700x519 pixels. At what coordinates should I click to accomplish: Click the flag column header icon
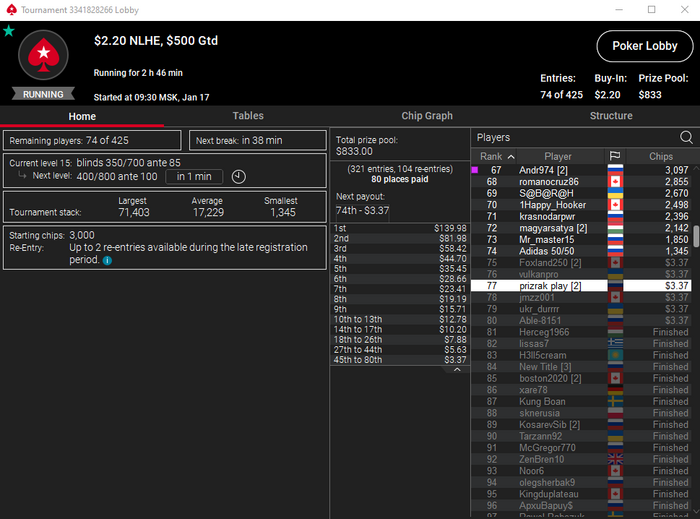click(x=615, y=156)
